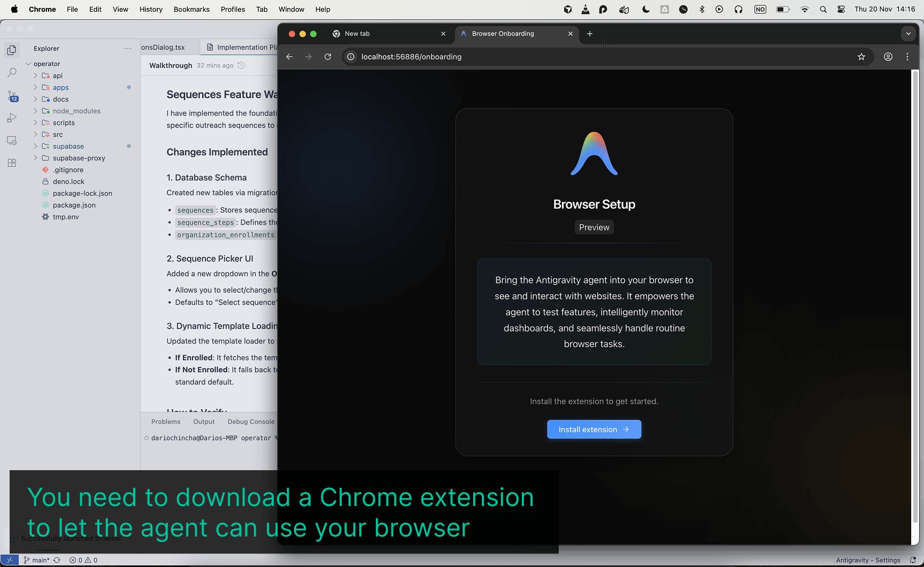Switch to the Debug Console panel tab
924x567 pixels.
click(x=251, y=422)
